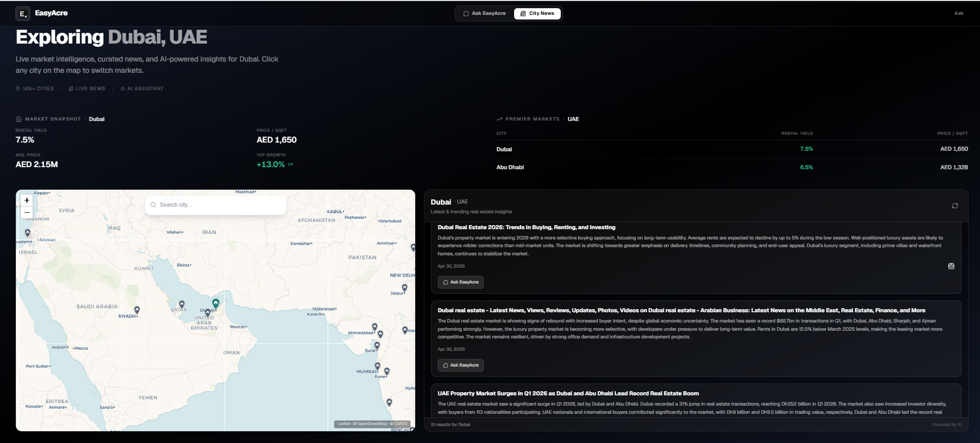Select the map pin above Ahmedabad label
The height and width of the screenshot is (443, 980).
click(375, 327)
